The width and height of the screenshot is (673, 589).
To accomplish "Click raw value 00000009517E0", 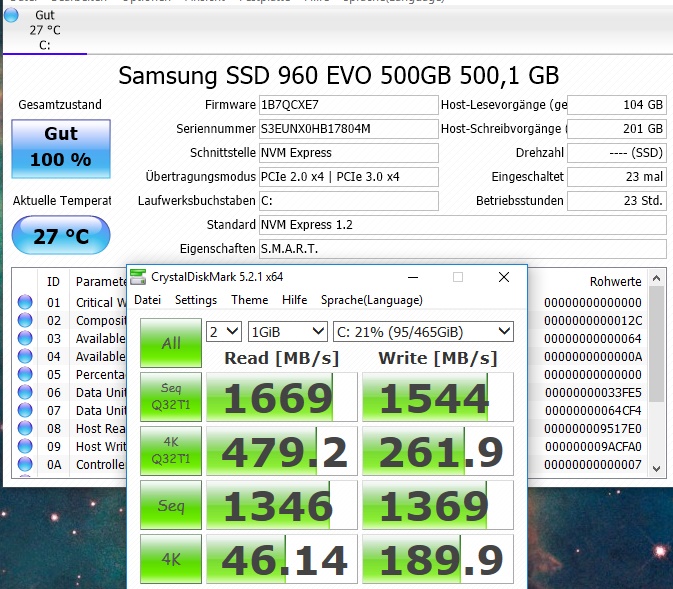I will point(593,429).
